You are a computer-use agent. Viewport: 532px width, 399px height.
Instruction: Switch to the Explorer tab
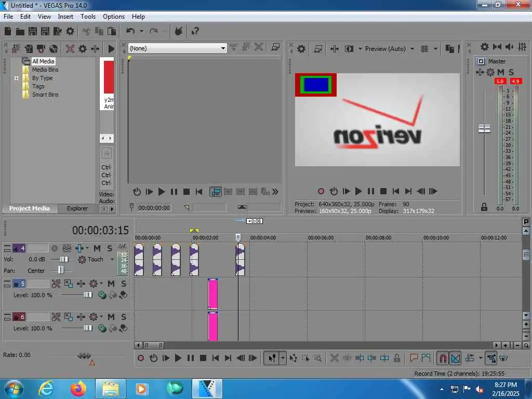coord(77,208)
